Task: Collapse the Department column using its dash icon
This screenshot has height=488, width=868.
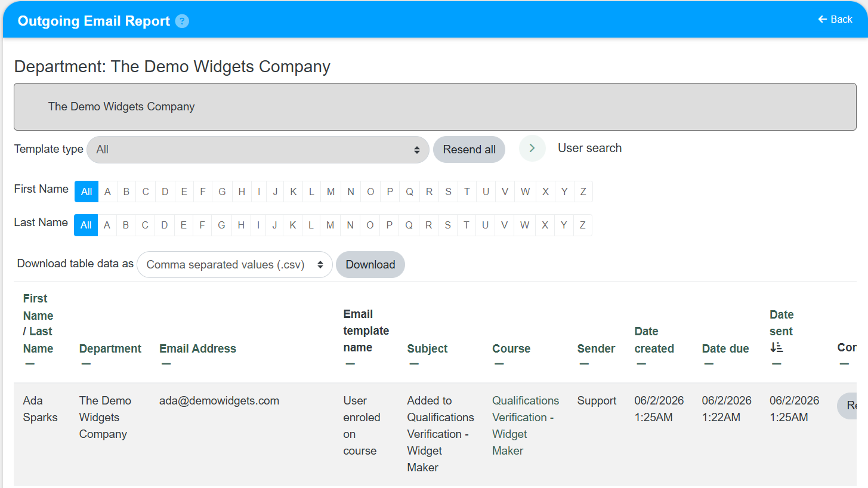Action: (x=86, y=364)
